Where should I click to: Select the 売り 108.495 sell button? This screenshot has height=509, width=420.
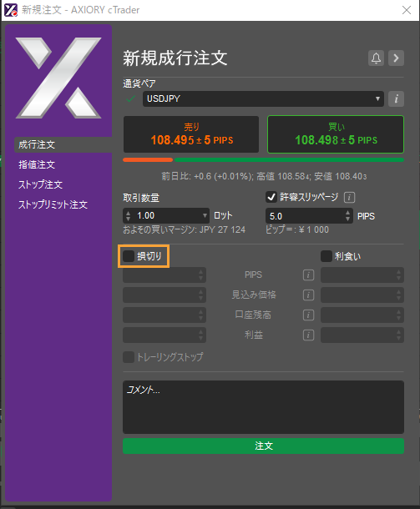click(x=191, y=134)
